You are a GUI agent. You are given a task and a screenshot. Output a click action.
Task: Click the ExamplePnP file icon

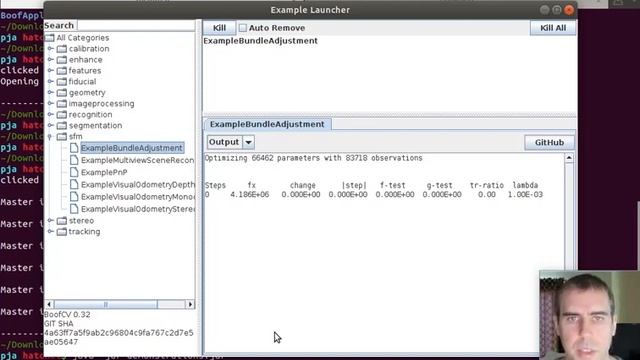(74, 172)
